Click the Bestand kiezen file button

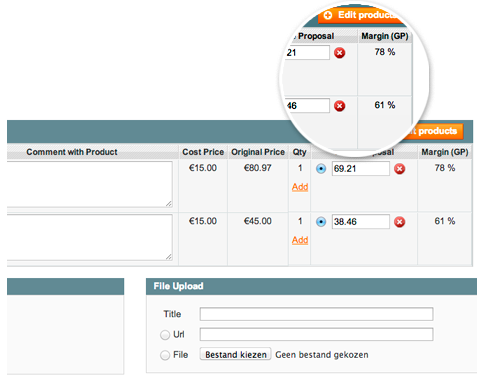point(235,354)
